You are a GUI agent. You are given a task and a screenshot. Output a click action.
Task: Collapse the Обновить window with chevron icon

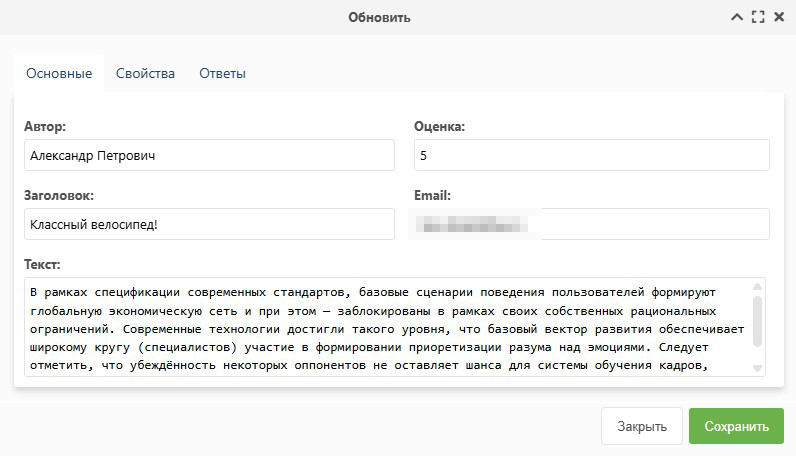[737, 17]
